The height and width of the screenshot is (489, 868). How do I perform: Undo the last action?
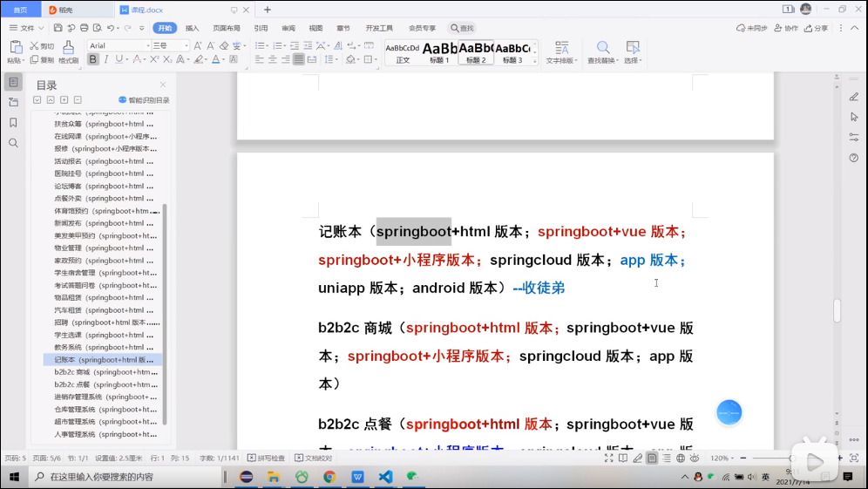point(111,28)
